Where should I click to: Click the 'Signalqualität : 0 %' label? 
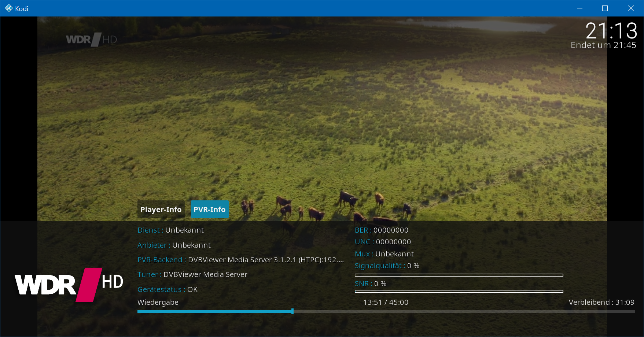tap(387, 266)
